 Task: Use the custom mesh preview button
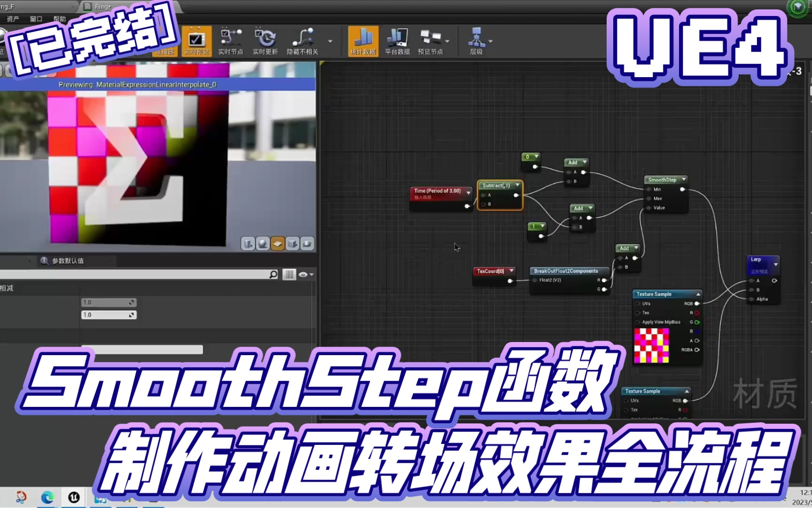click(307, 243)
